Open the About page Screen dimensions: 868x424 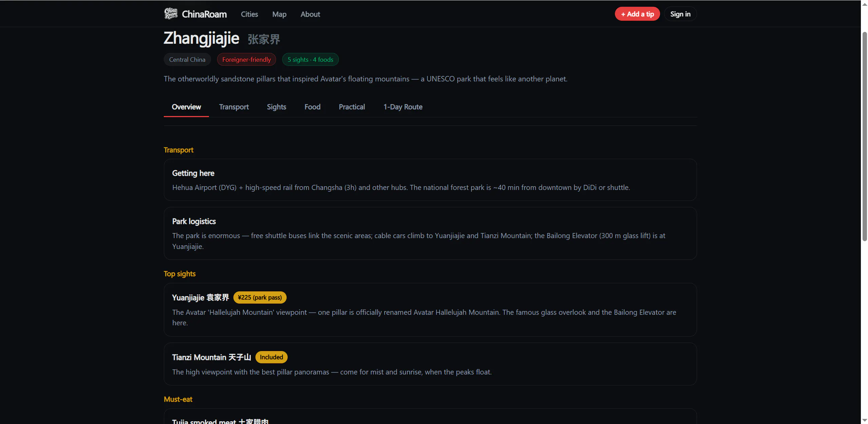pyautogui.click(x=310, y=14)
